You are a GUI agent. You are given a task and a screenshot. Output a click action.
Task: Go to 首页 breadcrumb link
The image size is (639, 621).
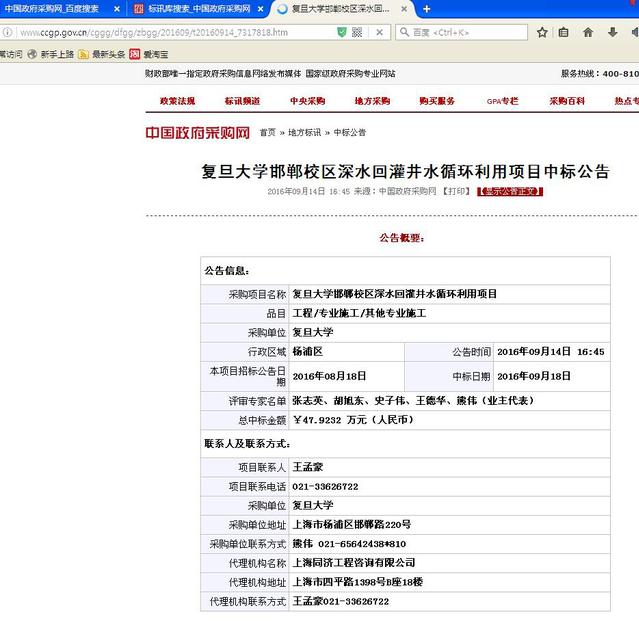267,132
